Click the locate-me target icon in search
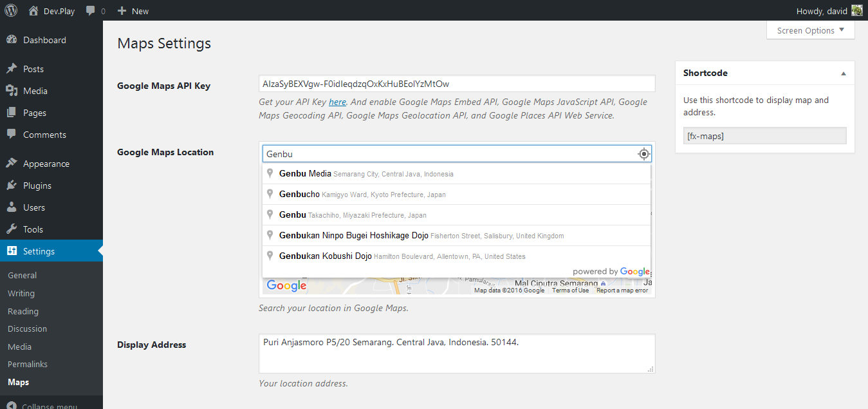Viewport: 868px width, 409px height. point(643,154)
